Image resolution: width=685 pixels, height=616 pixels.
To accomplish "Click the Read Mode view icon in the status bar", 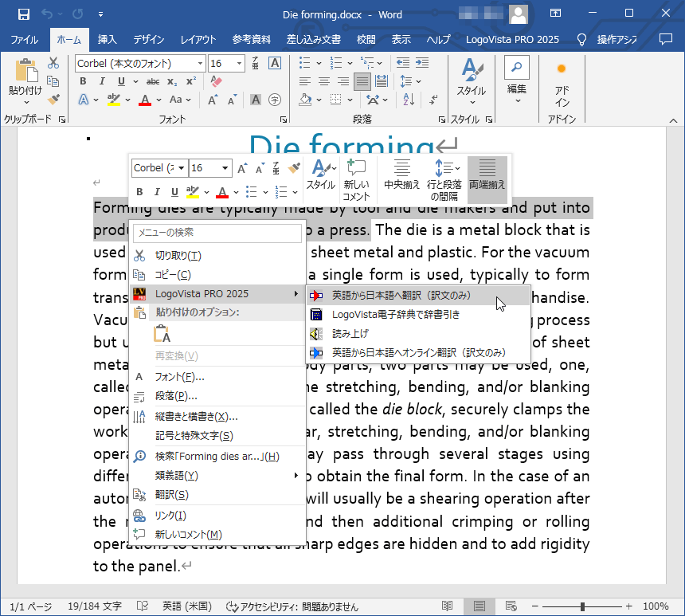I will point(447,606).
